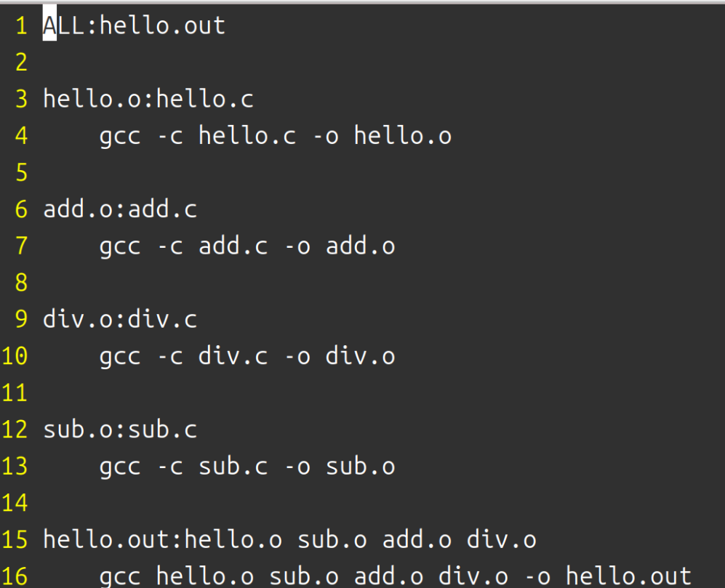Click the gcc command compiling div.c
Screen dimensions: 725x588
247,356
